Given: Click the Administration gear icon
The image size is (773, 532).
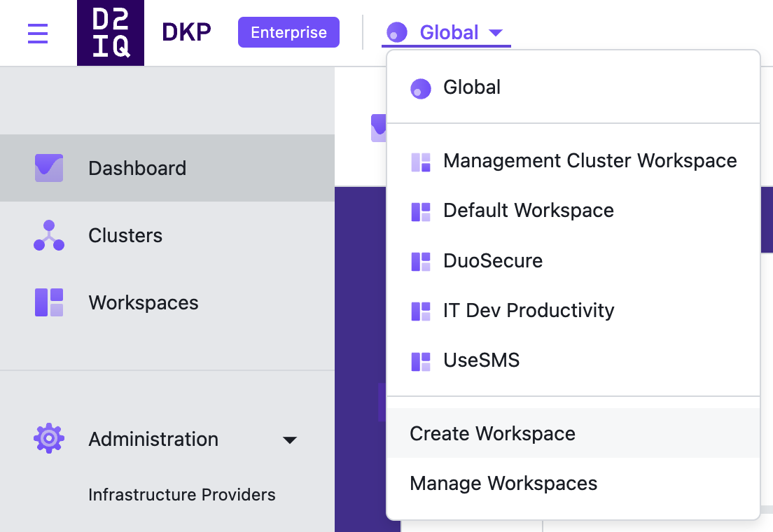Looking at the screenshot, I should click(49, 437).
